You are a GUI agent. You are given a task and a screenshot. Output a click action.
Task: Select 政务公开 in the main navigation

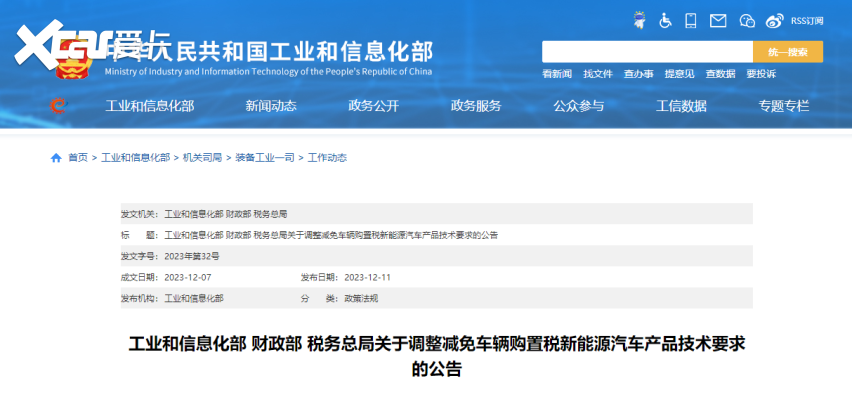coord(373,106)
